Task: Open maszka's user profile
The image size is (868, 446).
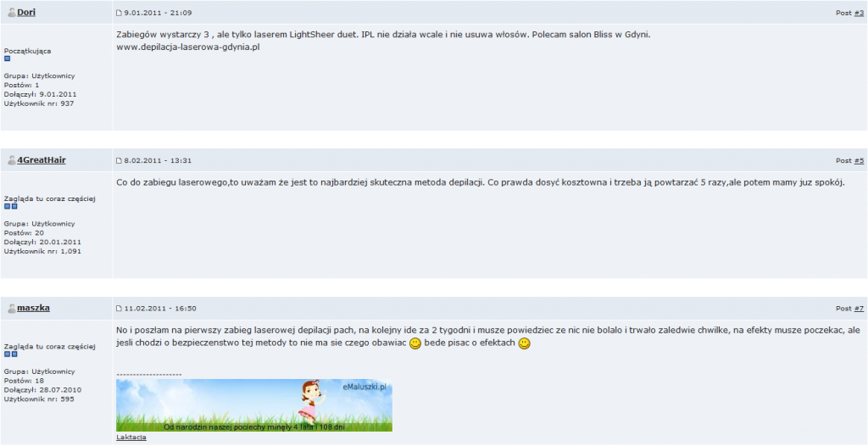Action: tap(33, 308)
